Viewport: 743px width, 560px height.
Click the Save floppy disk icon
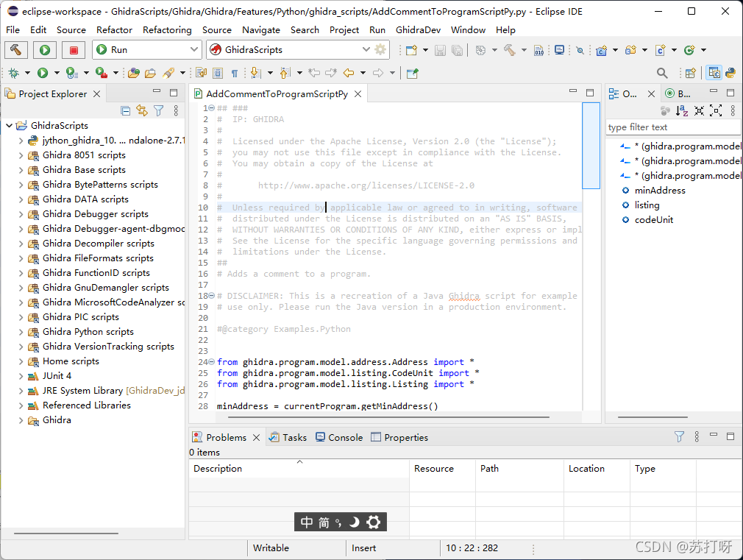tap(440, 50)
